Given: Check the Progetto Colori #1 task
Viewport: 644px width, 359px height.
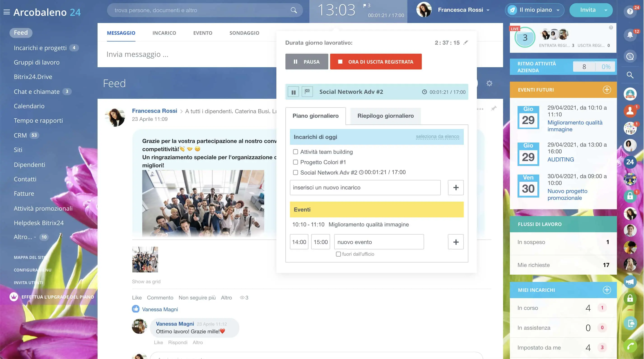Looking at the screenshot, I should pyautogui.click(x=295, y=162).
